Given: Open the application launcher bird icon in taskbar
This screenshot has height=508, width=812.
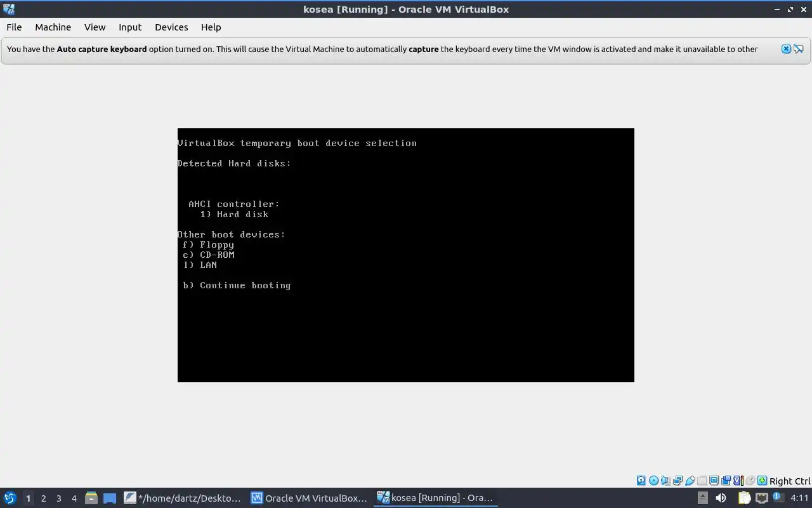Looking at the screenshot, I should coord(10,498).
